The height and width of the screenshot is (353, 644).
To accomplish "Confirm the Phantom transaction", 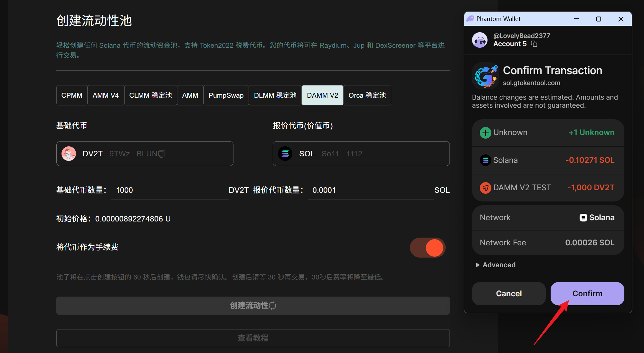I will (x=587, y=294).
